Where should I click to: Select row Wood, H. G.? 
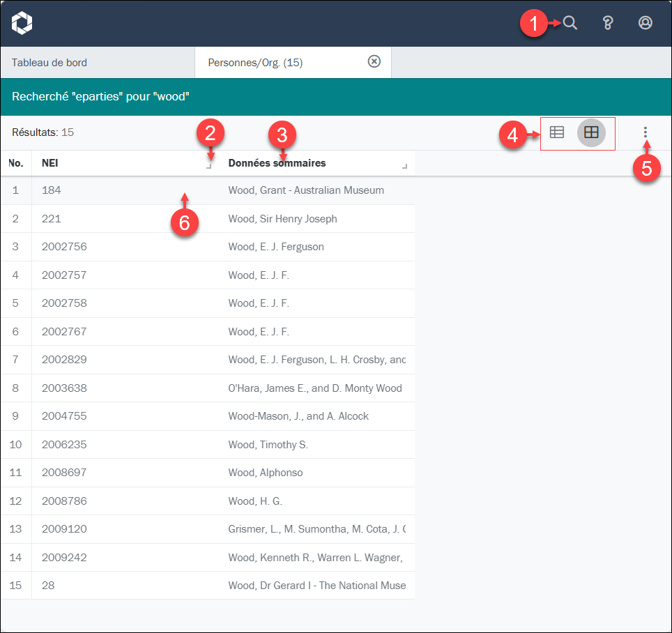click(208, 501)
